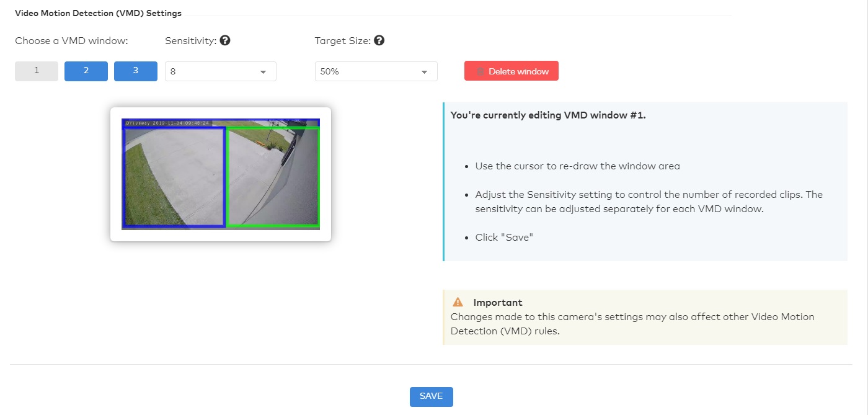Click the blue SAVE button
Screen dimensions: 868x415
(x=431, y=397)
